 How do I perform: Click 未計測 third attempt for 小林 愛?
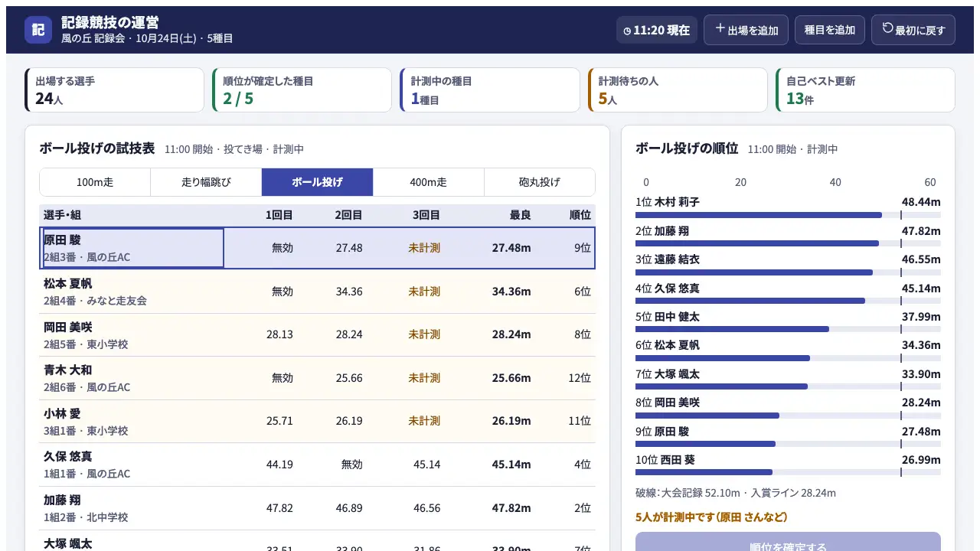(424, 421)
